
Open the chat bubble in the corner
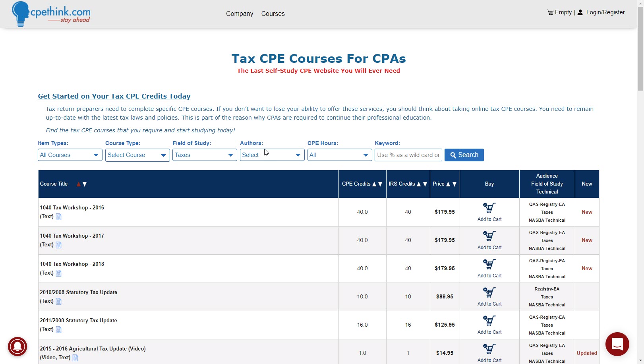click(x=617, y=344)
